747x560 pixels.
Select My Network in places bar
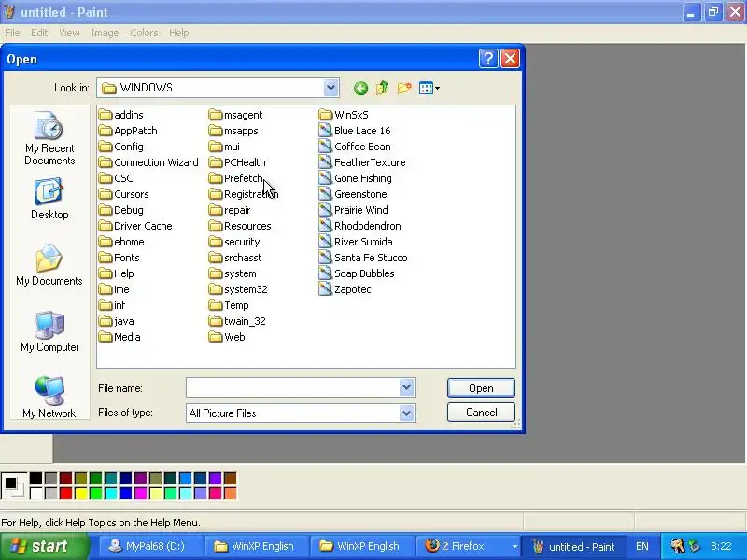pos(49,398)
